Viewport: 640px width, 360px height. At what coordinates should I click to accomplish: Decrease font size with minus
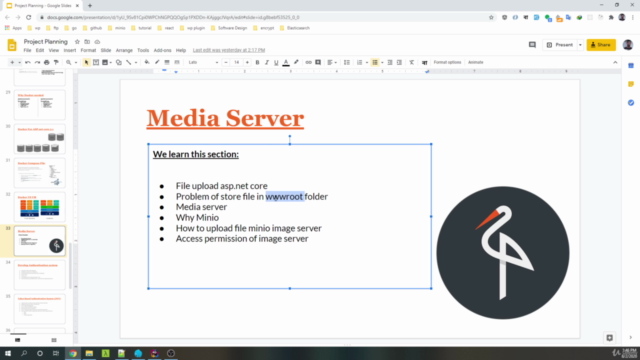point(226,62)
